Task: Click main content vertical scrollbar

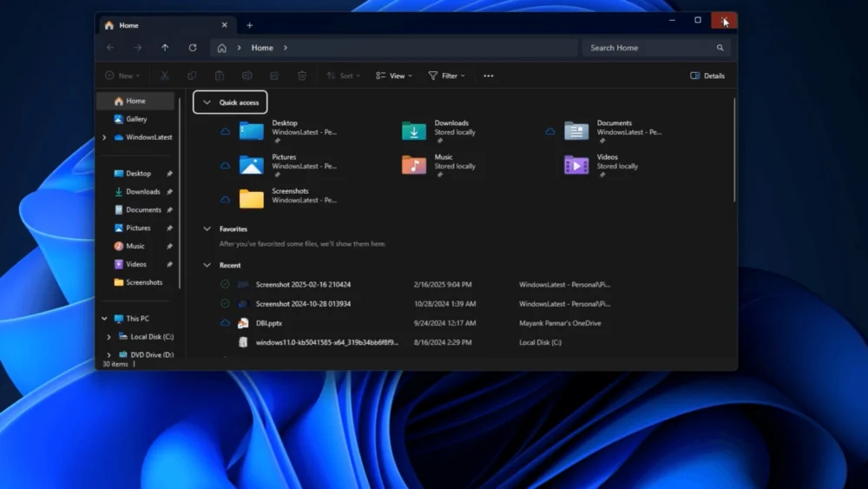Action: point(734,150)
